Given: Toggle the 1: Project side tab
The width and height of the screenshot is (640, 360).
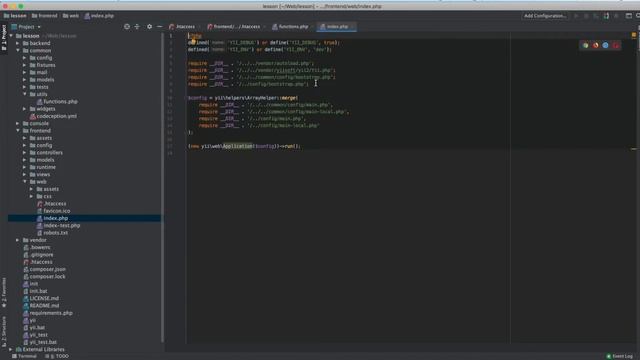Looking at the screenshot, I should [4, 38].
